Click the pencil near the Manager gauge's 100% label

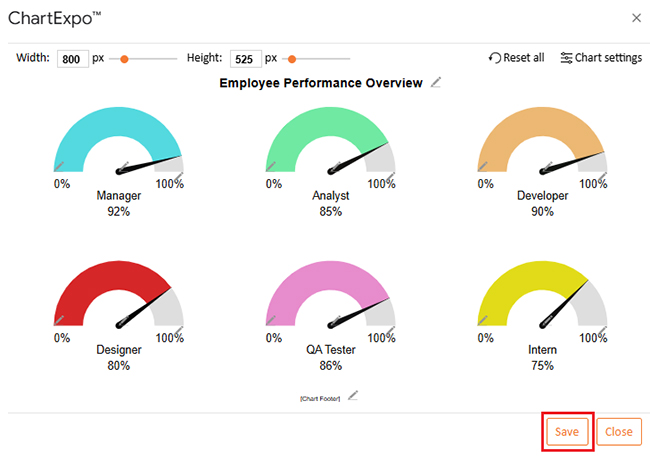click(x=178, y=176)
